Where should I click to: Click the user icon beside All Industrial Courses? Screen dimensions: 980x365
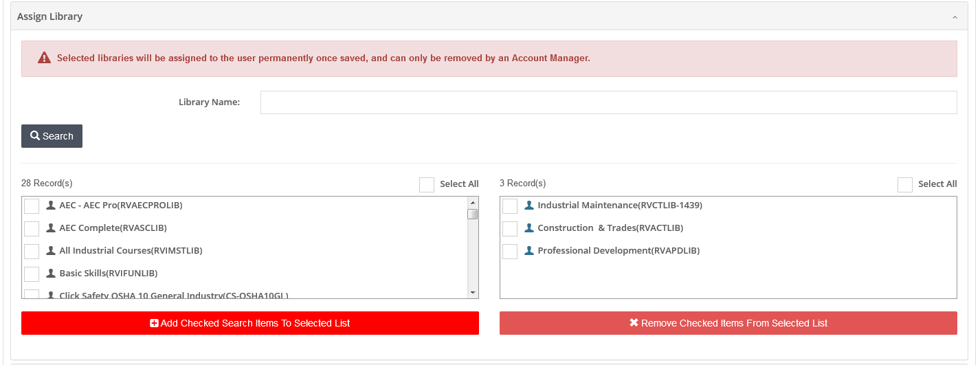(51, 250)
